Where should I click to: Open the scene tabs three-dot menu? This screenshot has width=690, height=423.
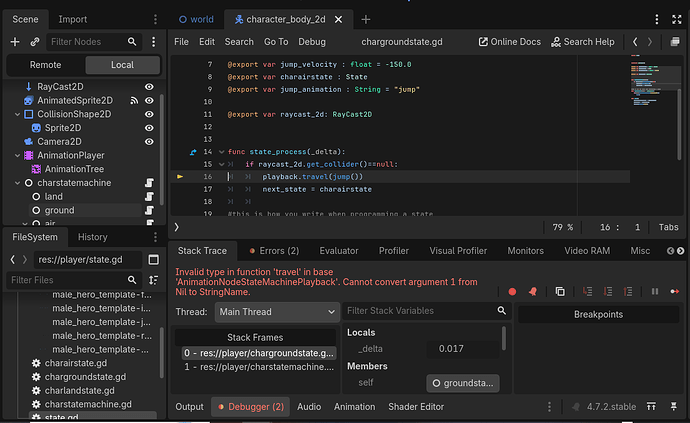coord(657,19)
